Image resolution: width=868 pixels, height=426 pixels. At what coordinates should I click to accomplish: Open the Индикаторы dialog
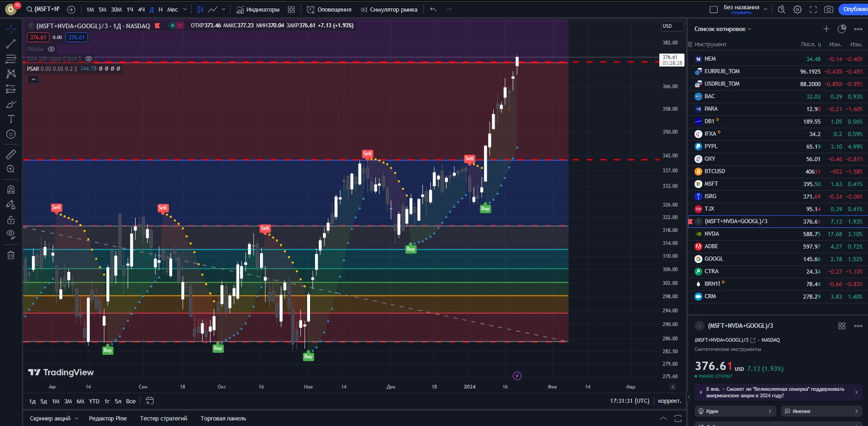(258, 9)
